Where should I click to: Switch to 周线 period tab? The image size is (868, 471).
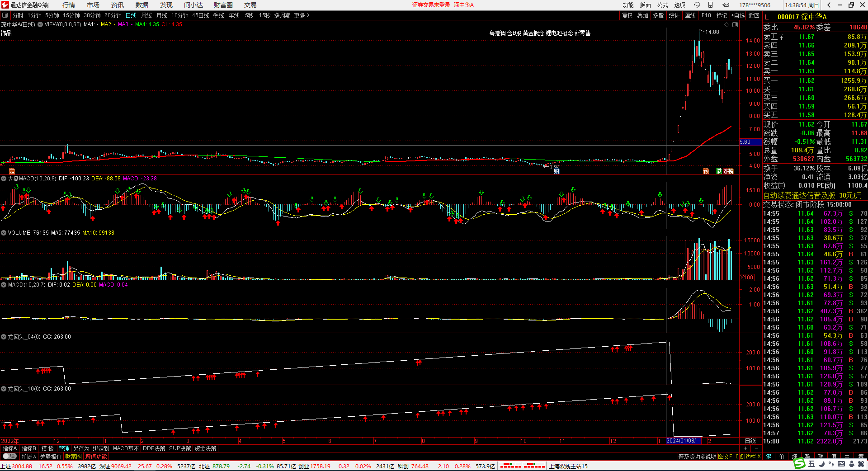[x=146, y=15]
